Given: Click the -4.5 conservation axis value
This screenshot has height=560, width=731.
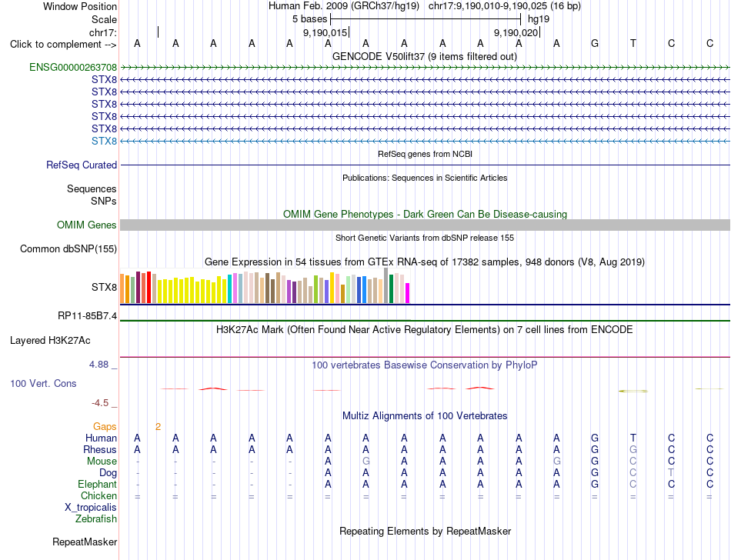Looking at the screenshot, I should pos(100,403).
